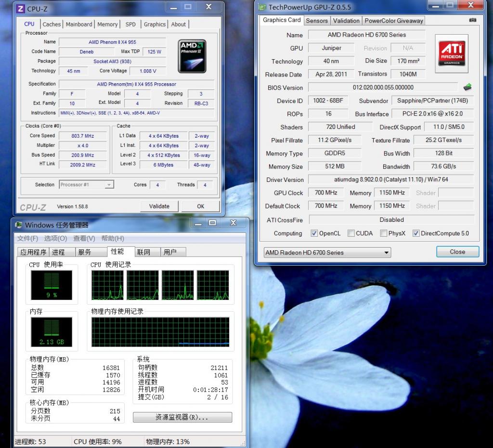Click the Driver Version field in GPU-Z
Viewport: 493px width, 448px height.
[391, 179]
